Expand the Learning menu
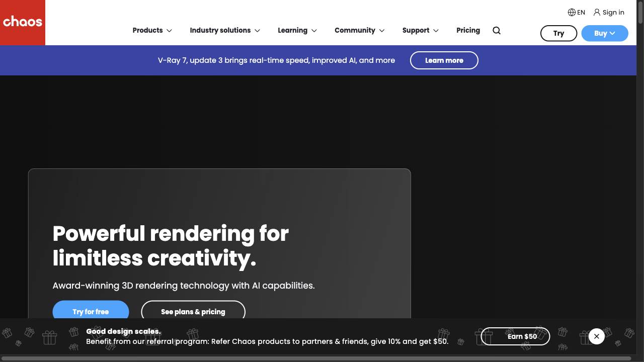The width and height of the screenshot is (644, 362). 297,31
